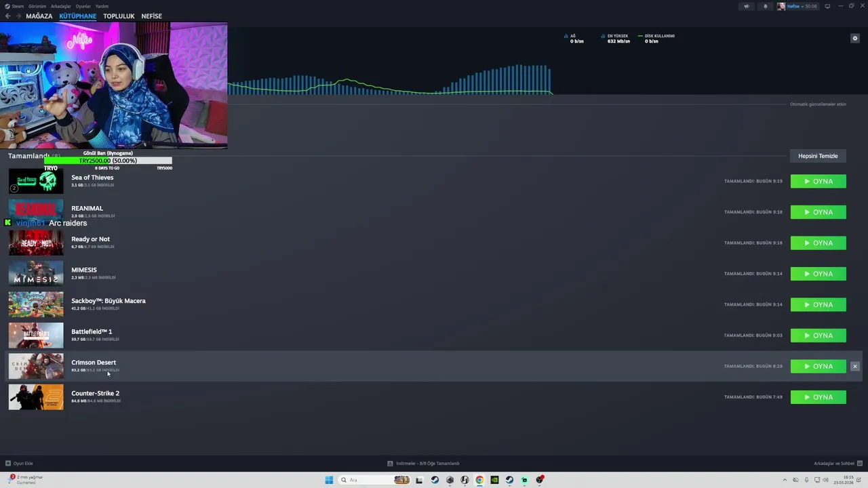Click the Crimson Desert thumbnail

(x=36, y=366)
